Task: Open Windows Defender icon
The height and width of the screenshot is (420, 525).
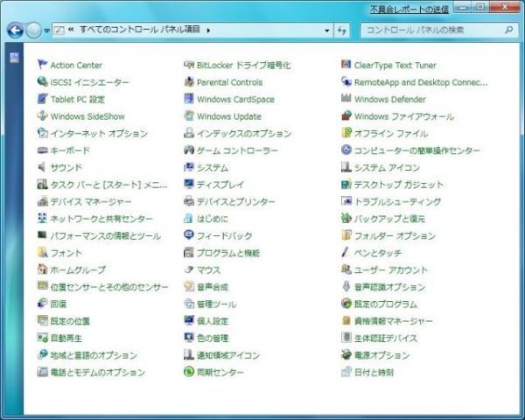Action: [x=346, y=99]
